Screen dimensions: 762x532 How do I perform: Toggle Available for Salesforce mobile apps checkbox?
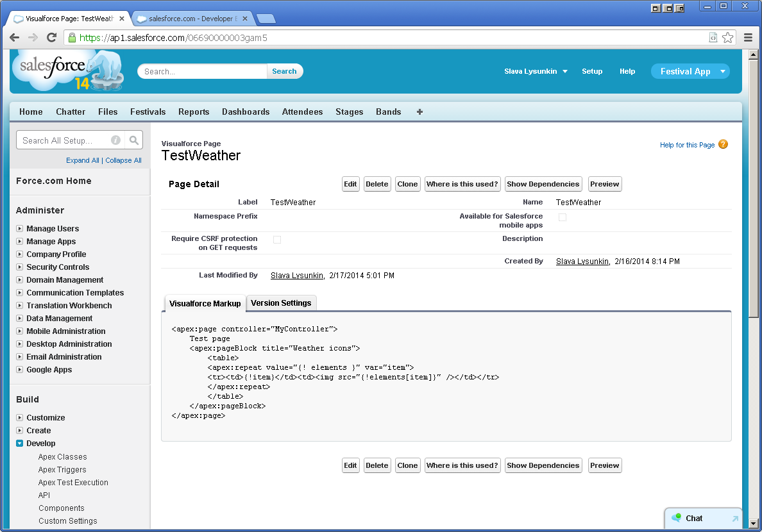coord(563,217)
